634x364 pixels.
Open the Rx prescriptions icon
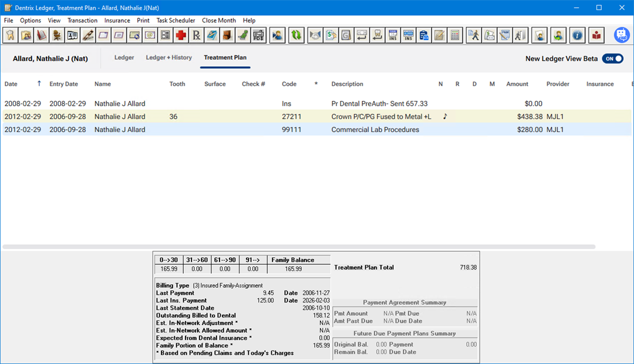pos(196,35)
